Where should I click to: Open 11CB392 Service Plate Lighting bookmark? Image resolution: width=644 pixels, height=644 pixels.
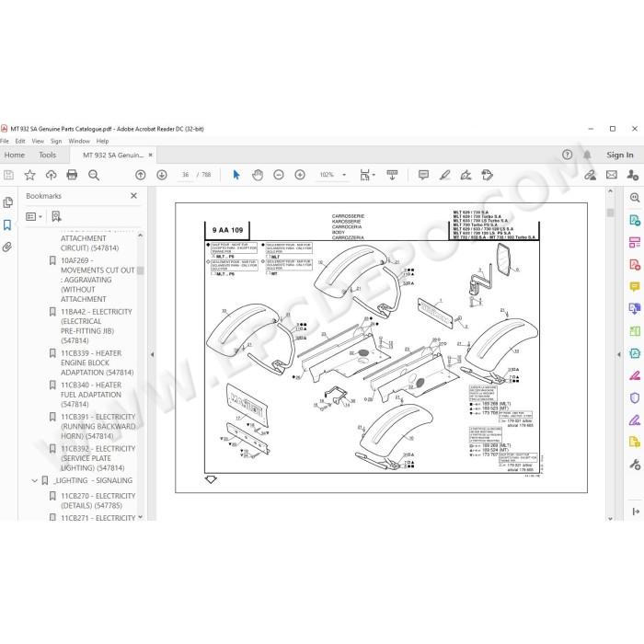coord(98,458)
